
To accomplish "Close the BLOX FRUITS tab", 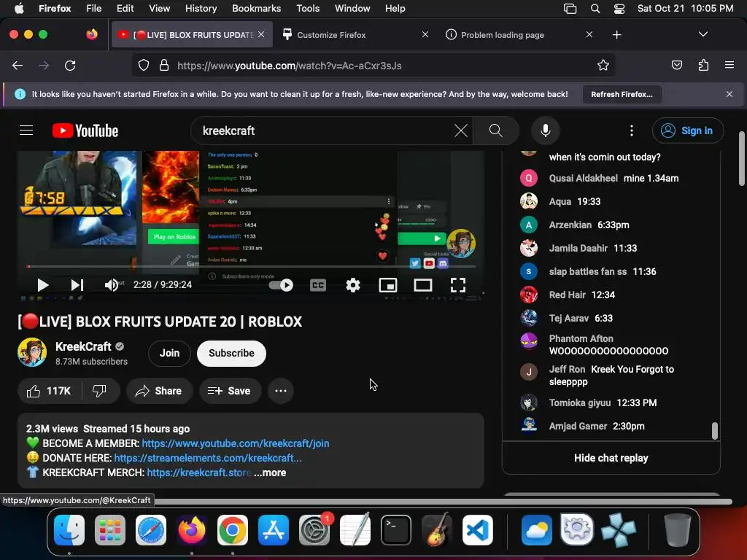I will 261,34.
